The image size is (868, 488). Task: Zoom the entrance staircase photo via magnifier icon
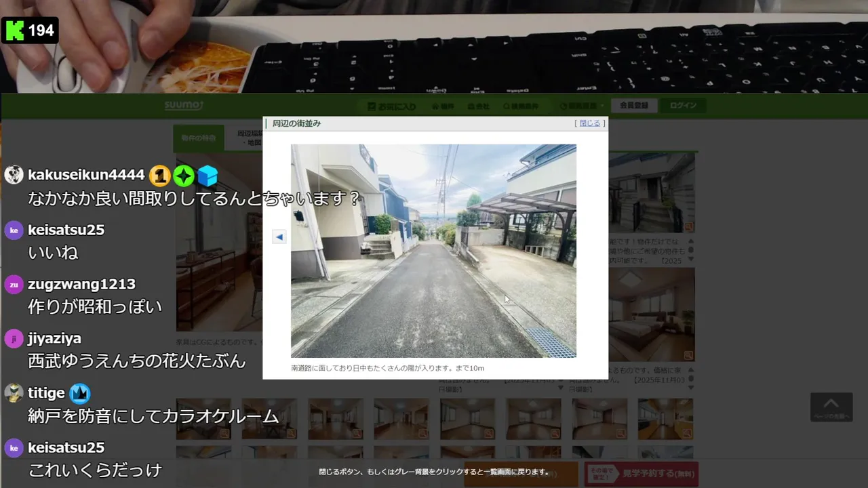(688, 226)
